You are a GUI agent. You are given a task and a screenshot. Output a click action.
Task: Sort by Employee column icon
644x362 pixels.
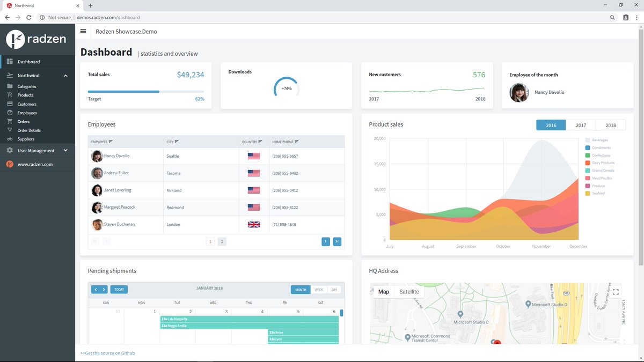[x=111, y=142]
